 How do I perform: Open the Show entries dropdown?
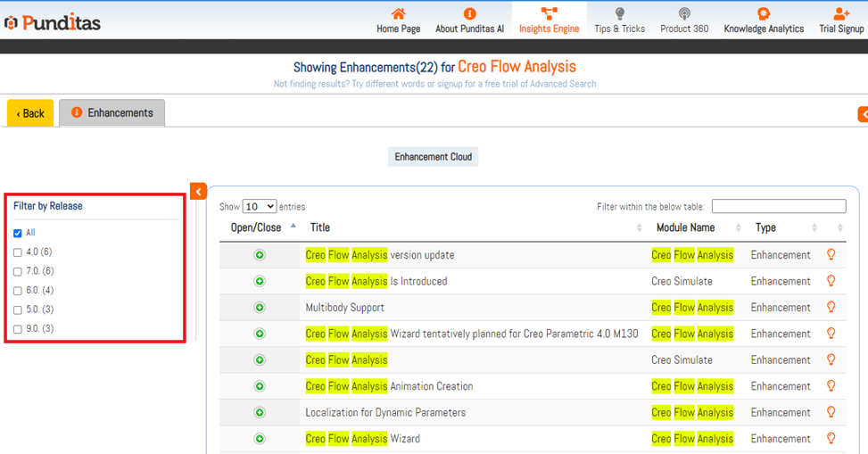click(x=260, y=206)
